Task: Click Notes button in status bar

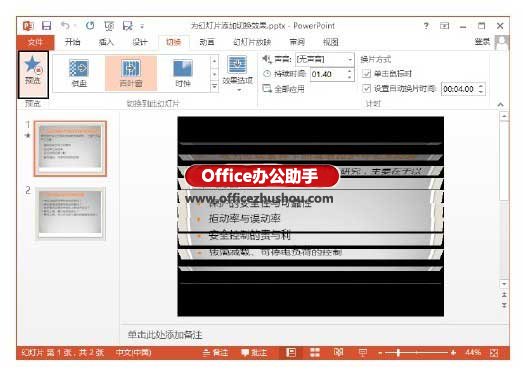Action: click(x=215, y=352)
